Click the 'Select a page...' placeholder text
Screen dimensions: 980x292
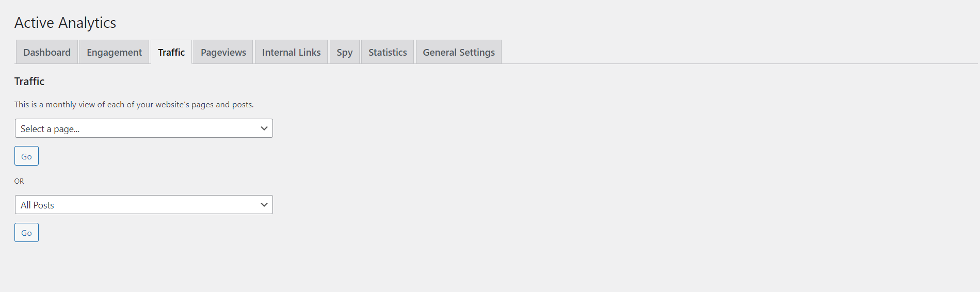[x=50, y=129]
